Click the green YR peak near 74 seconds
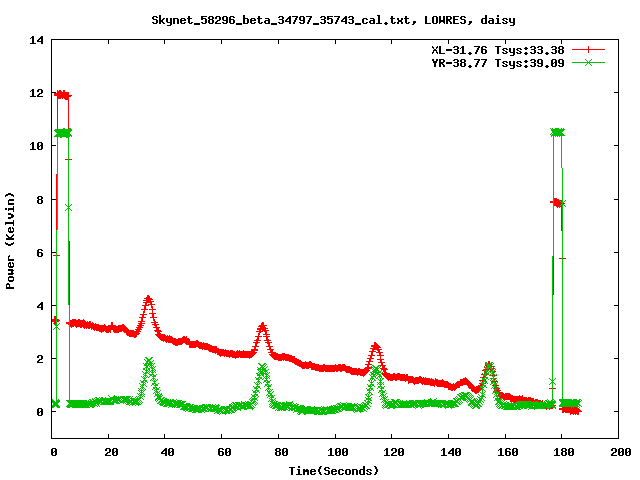 (263, 367)
